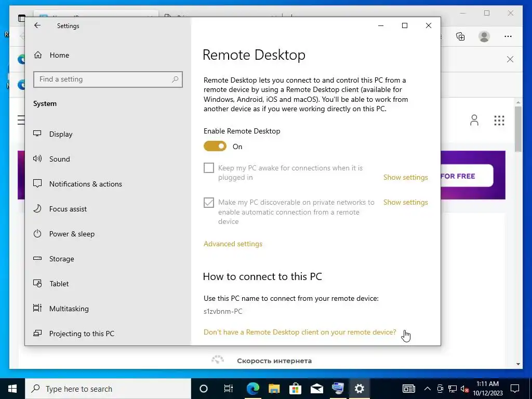Image resolution: width=532 pixels, height=399 pixels.
Task: Click the Скорость интернета heading on webpage
Action: 274,361
